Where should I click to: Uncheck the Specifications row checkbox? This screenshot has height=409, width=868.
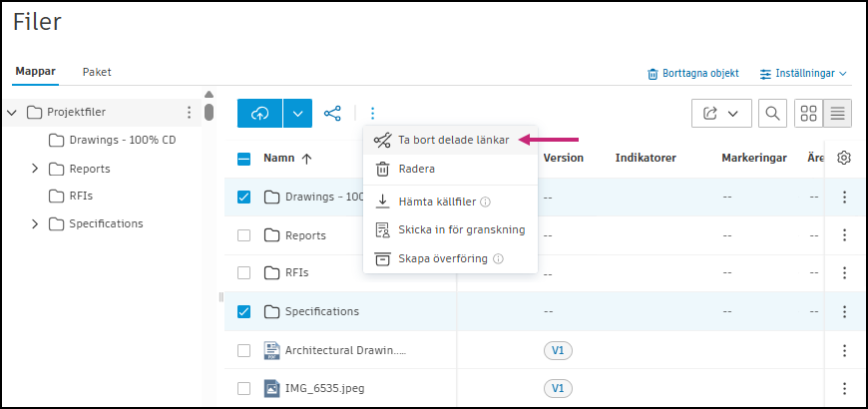[x=243, y=311]
